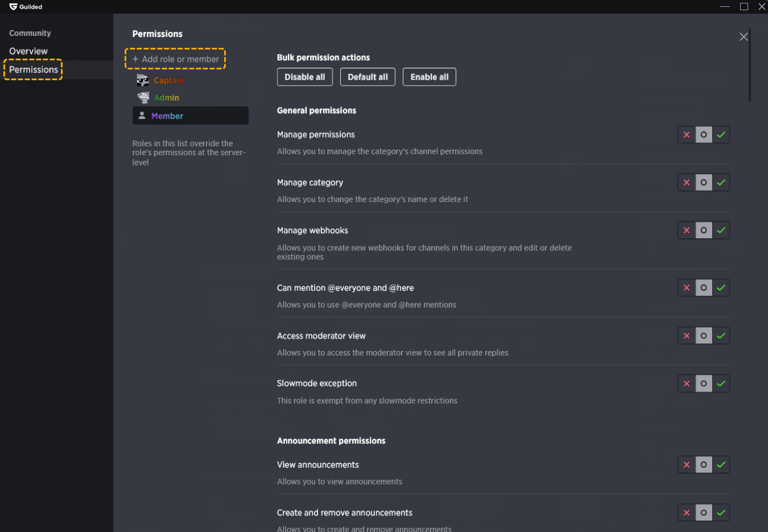
Task: Close the permissions settings panel with X
Action: pos(744,37)
